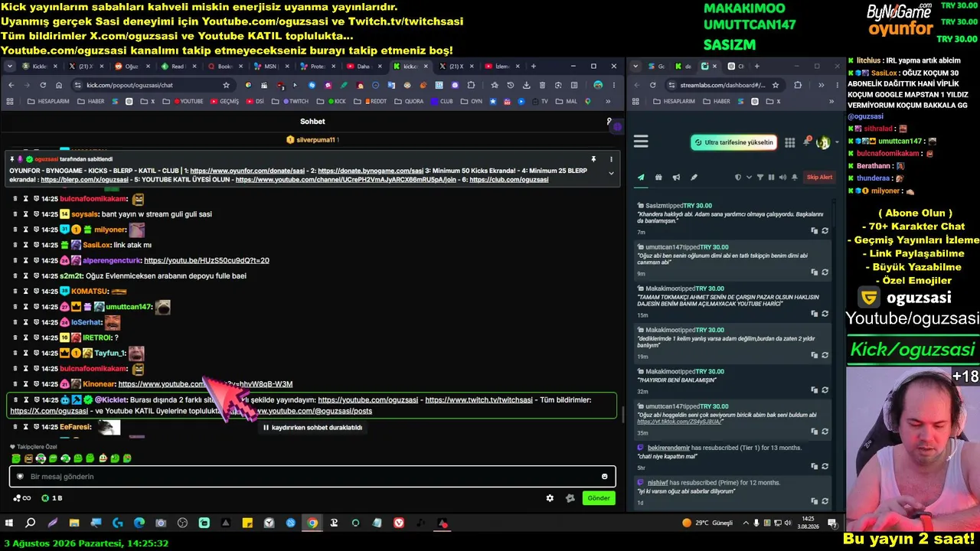The image size is (980, 551).
Task: Open Streamlabs notifications bell
Action: pos(807,142)
